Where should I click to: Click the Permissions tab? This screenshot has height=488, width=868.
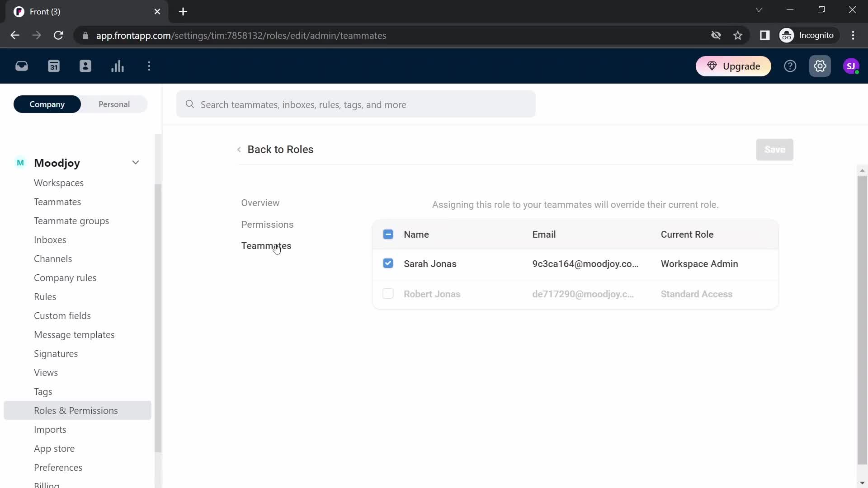coord(268,224)
